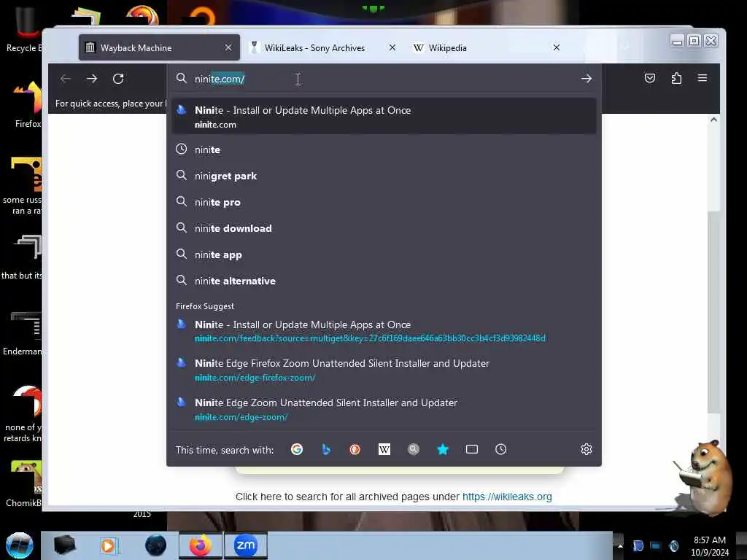This screenshot has height=560, width=747.
Task: Click the vertical scrollbar thumb
Action: click(x=713, y=312)
